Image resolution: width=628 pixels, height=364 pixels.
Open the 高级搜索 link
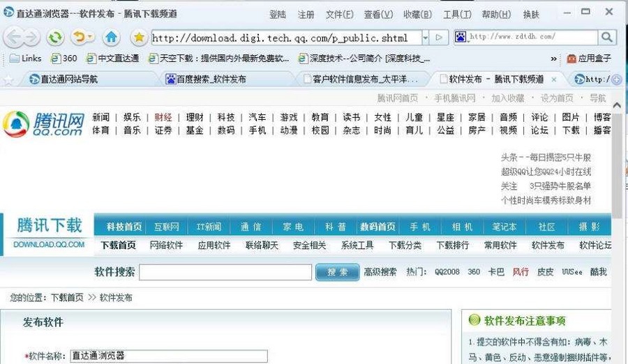[x=380, y=272]
